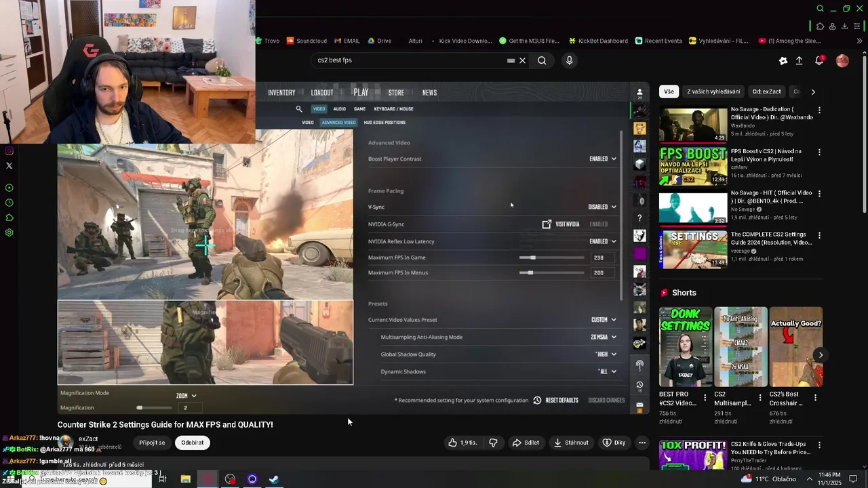
Task: Open the YouTube account avatar menu
Action: point(842,60)
